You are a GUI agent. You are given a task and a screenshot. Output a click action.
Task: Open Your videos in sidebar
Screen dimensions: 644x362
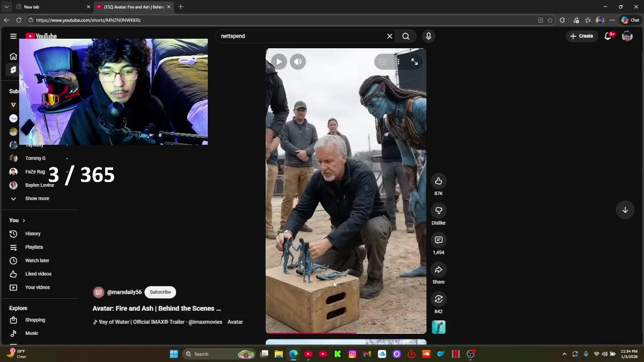[x=37, y=288]
